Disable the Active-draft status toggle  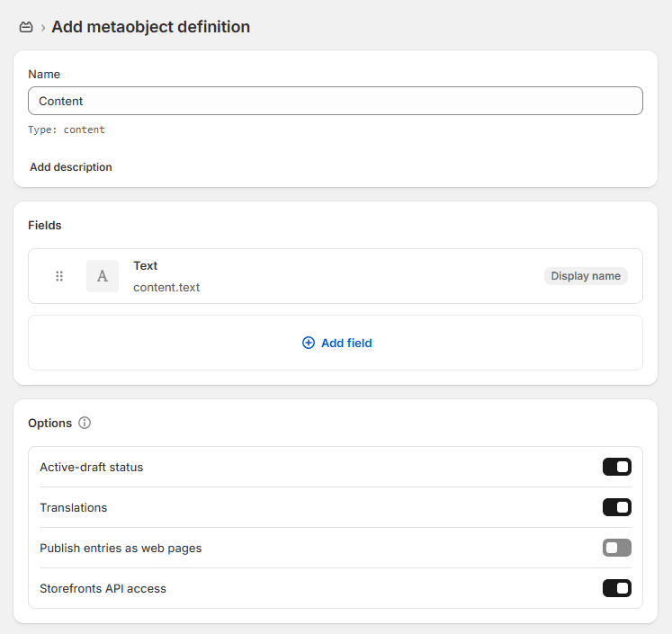(x=616, y=467)
